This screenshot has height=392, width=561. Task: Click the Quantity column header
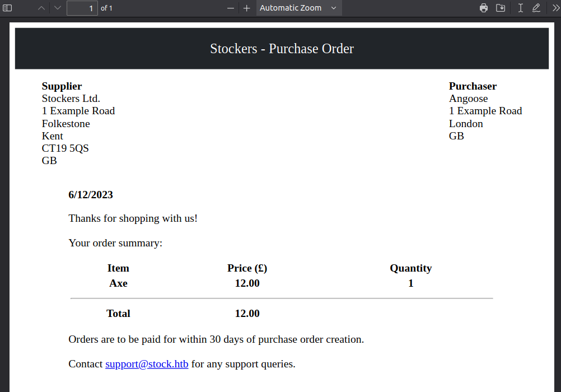[410, 268]
